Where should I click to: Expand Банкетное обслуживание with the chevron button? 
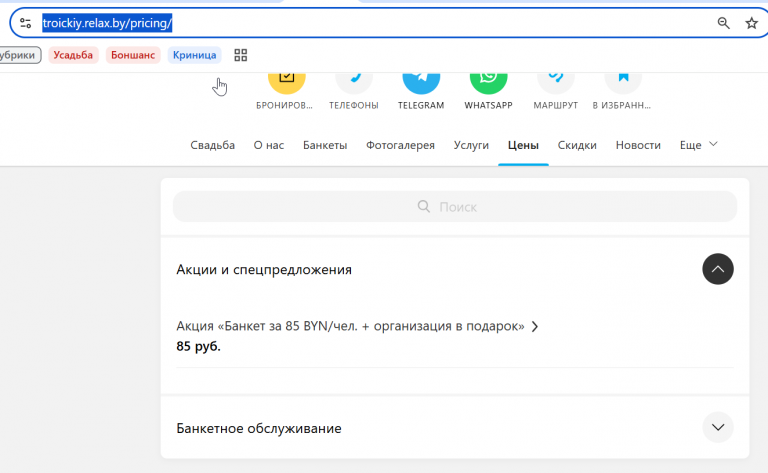click(x=718, y=427)
